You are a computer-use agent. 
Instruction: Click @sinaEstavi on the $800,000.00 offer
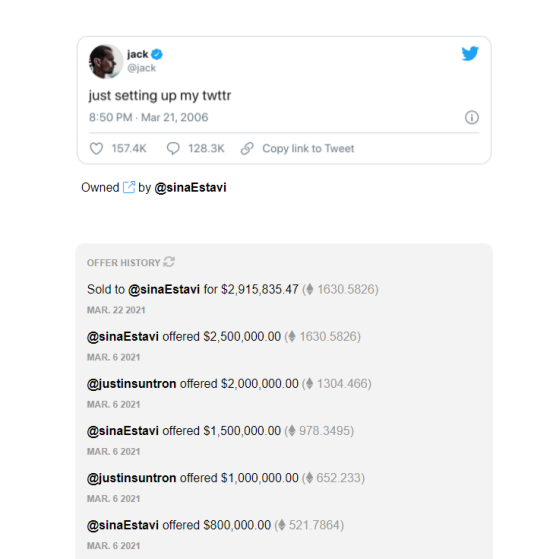click(x=123, y=525)
